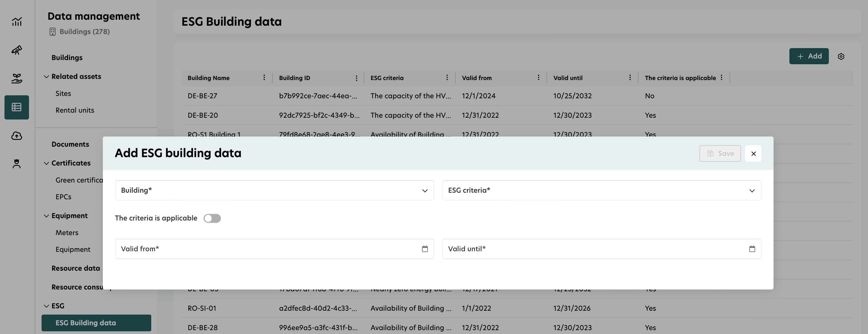Viewport: 868px width, 334px height.
Task: Click the Add button
Action: pos(809,56)
